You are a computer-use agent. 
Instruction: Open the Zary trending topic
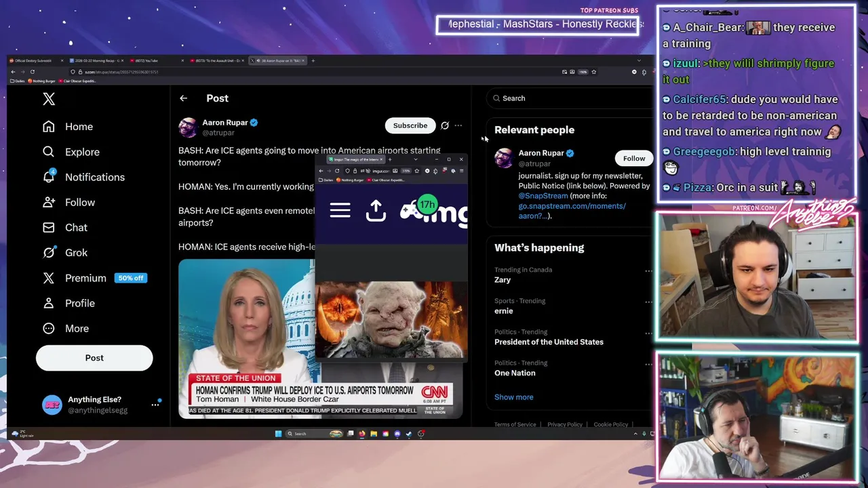pyautogui.click(x=502, y=280)
